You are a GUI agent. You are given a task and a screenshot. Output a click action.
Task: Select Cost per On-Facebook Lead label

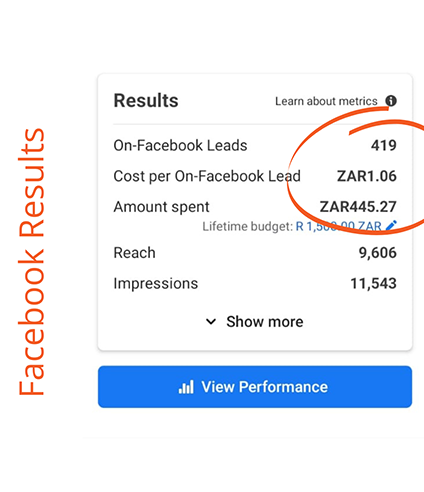point(207,176)
